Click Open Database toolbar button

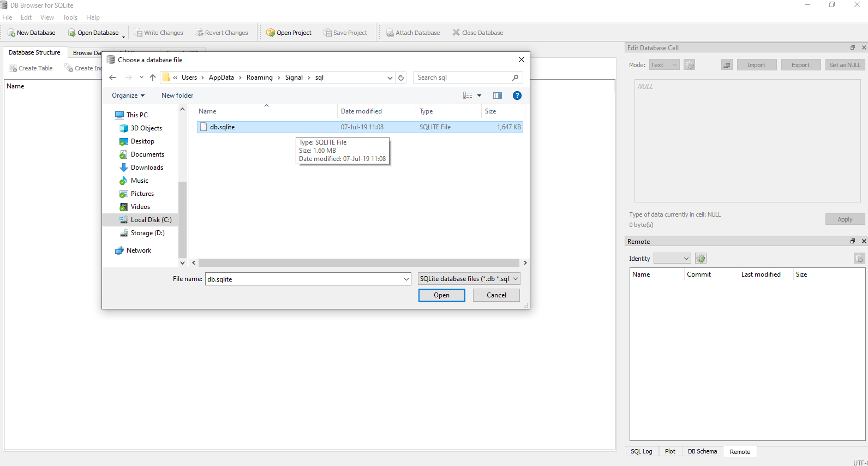[x=93, y=33]
